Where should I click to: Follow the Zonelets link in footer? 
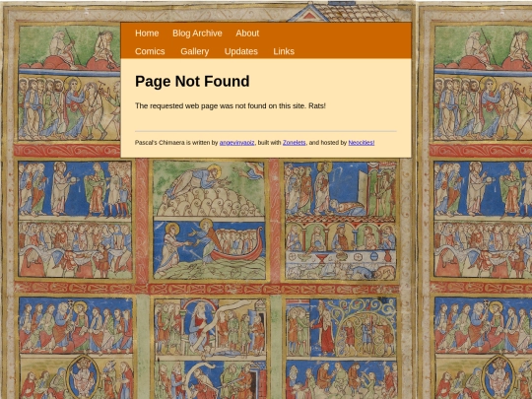(x=295, y=143)
